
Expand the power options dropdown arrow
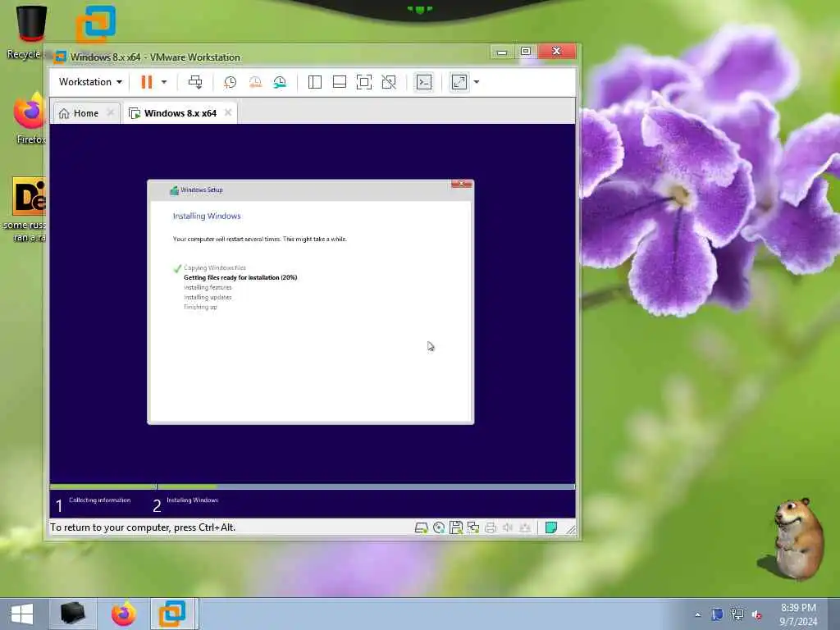click(x=164, y=82)
